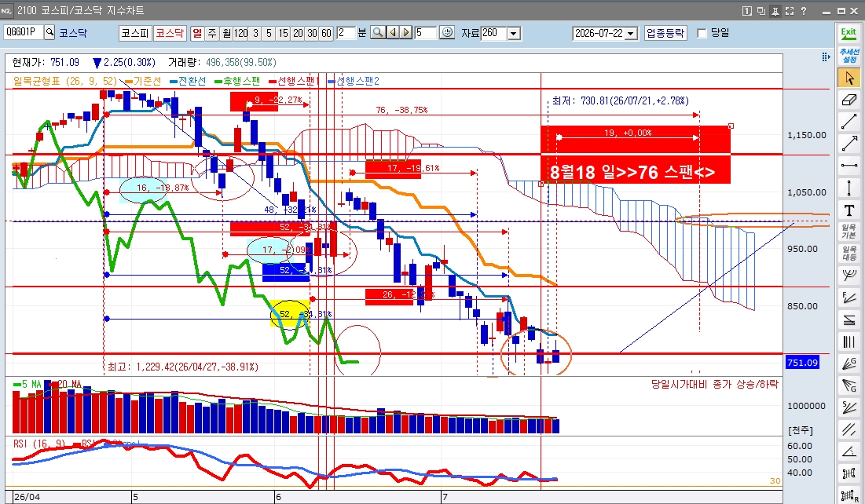Select the grid box tool
The image size is (865, 504).
tap(849, 473)
